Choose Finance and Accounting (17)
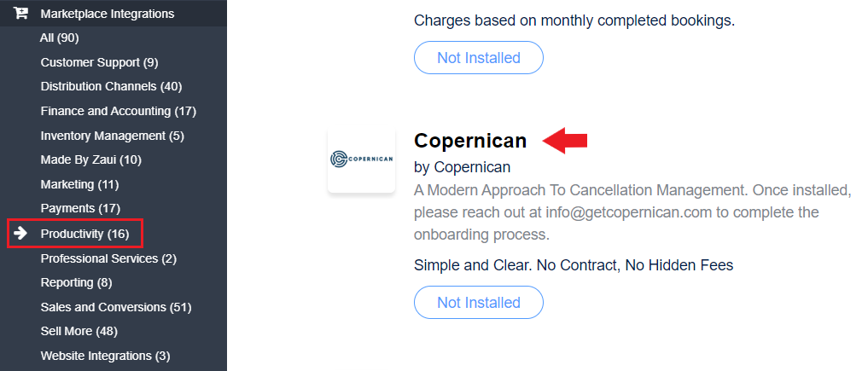 coord(119,111)
